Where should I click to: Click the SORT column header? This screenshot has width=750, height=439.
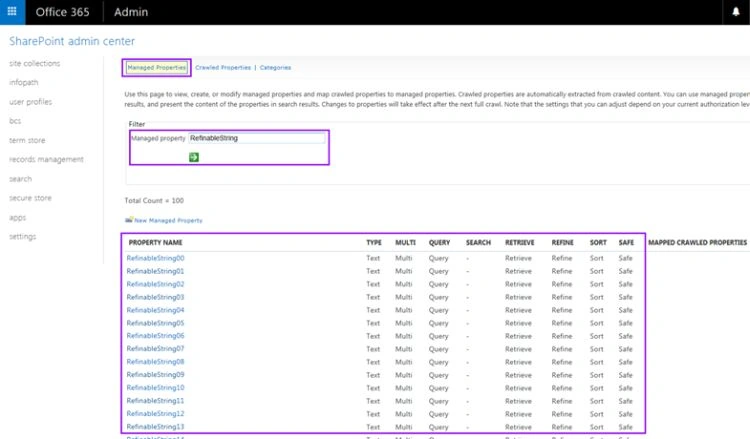pos(598,242)
